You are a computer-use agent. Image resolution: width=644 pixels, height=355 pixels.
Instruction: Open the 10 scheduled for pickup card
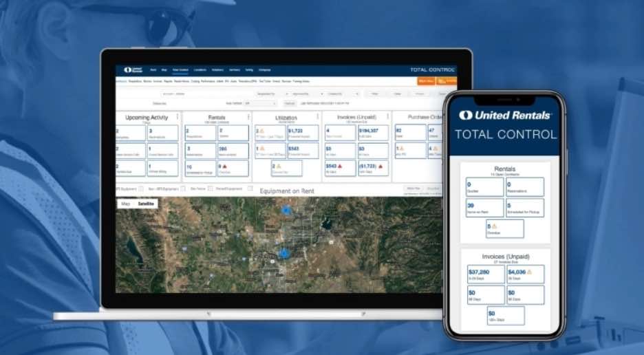tap(200, 169)
